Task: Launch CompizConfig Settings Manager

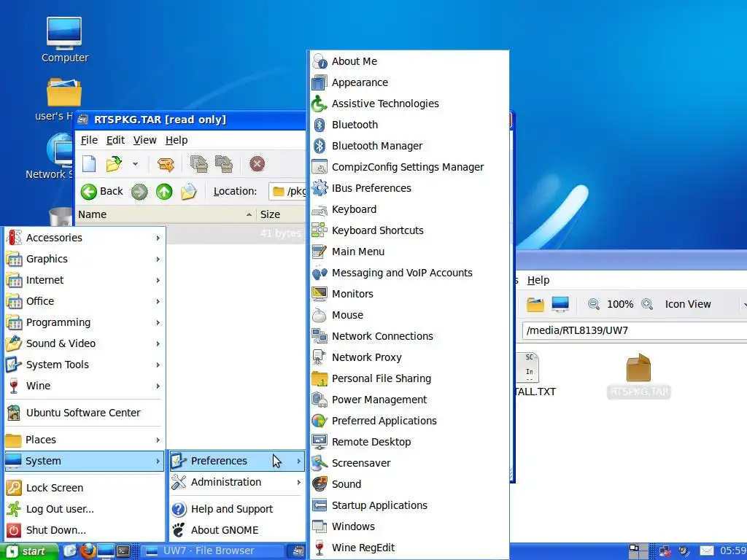Action: coord(409,167)
